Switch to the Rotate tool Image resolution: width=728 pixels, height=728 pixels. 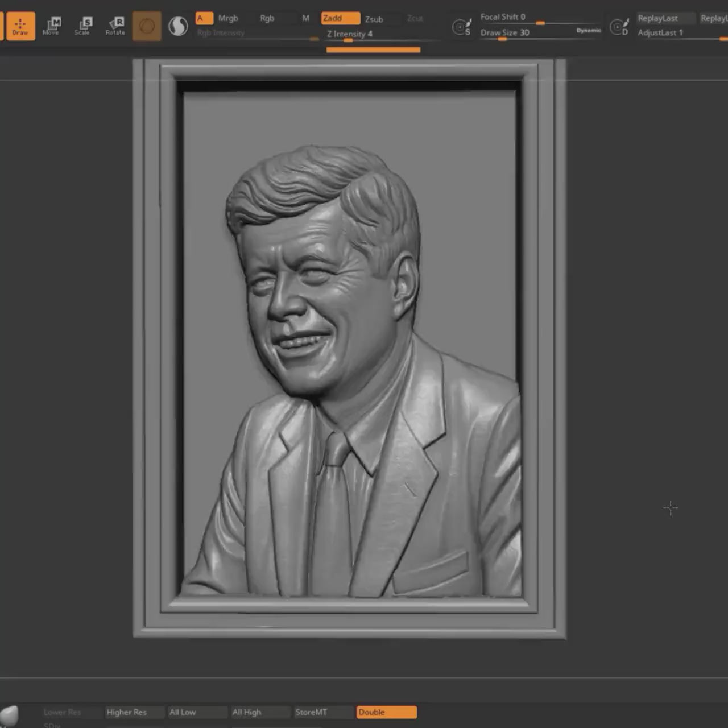[x=115, y=26]
